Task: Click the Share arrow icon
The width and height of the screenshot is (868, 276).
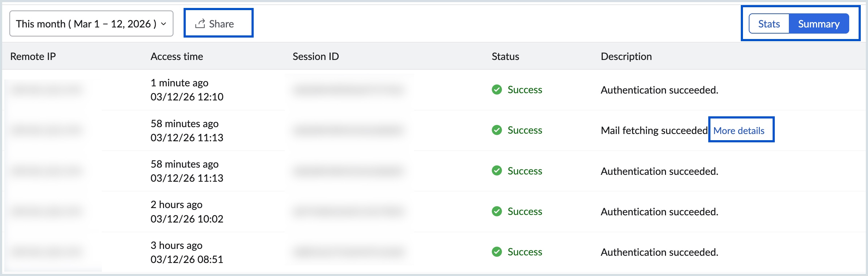Action: (200, 24)
